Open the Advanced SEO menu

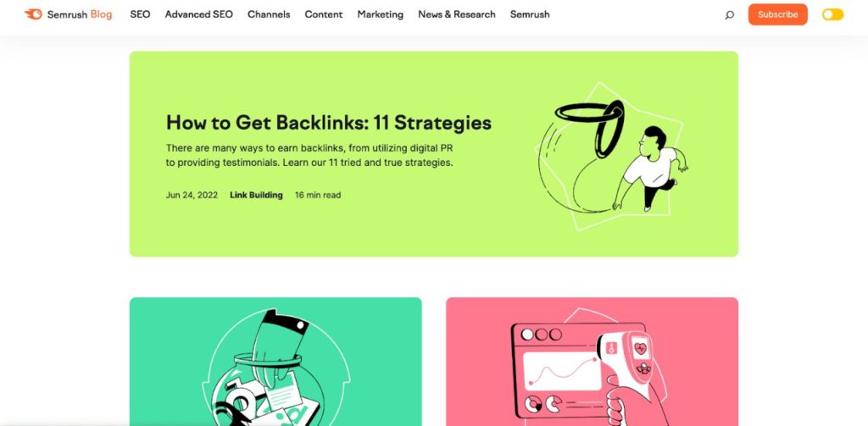pos(198,14)
